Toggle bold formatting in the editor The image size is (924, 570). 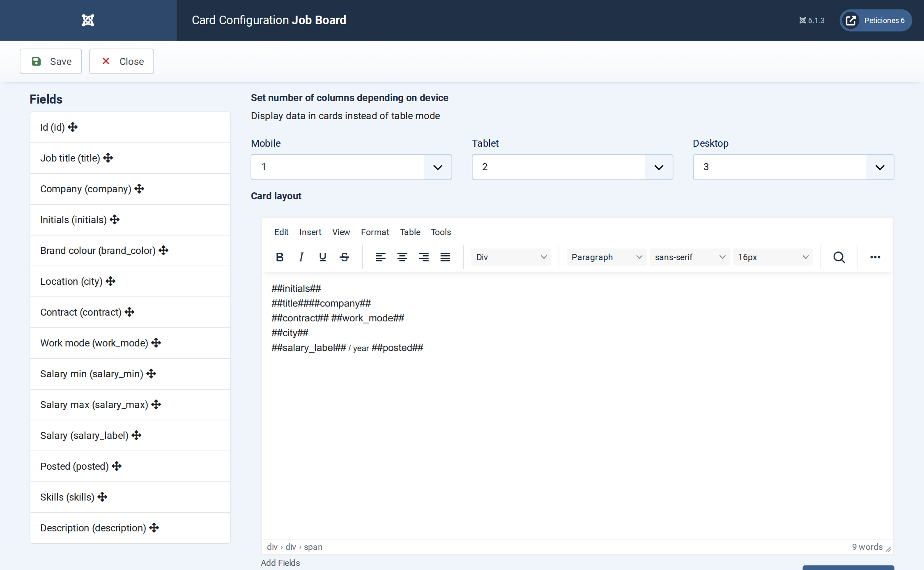pyautogui.click(x=280, y=257)
